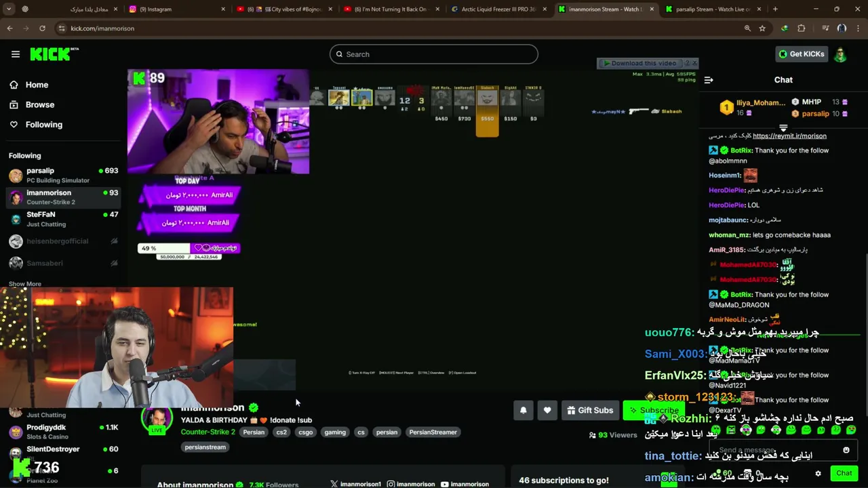
Task: Bookmark page with star icon
Action: pos(762,28)
